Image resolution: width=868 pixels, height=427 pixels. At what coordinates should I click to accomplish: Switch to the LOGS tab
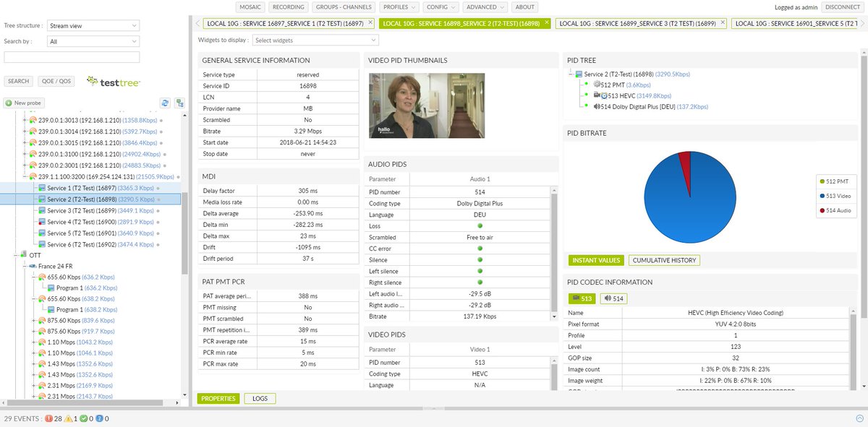coord(260,398)
